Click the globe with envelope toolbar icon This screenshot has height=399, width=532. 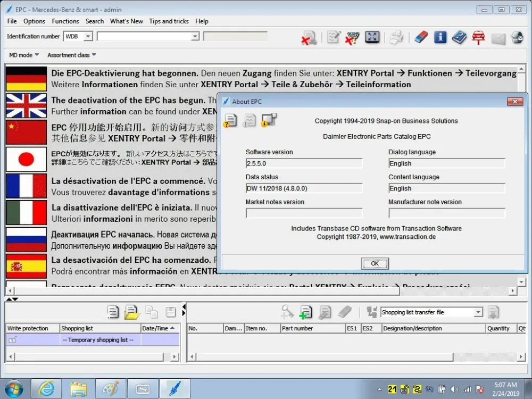click(518, 37)
